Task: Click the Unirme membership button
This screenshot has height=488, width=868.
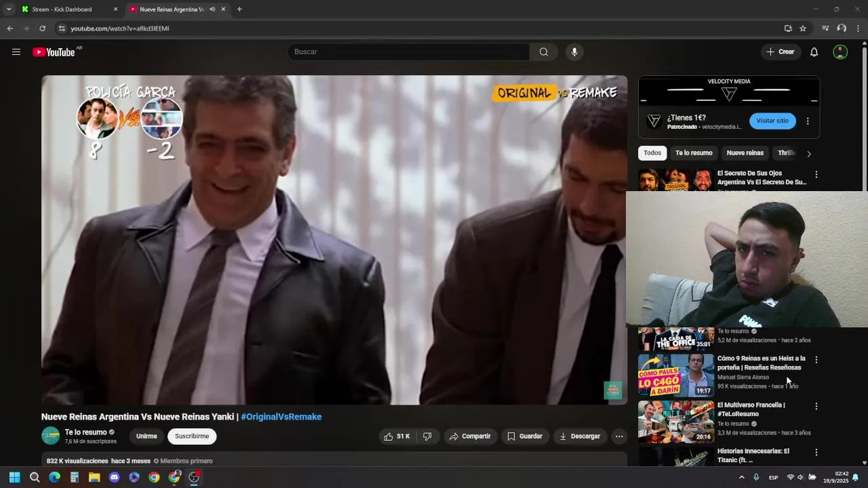Action: pyautogui.click(x=146, y=436)
